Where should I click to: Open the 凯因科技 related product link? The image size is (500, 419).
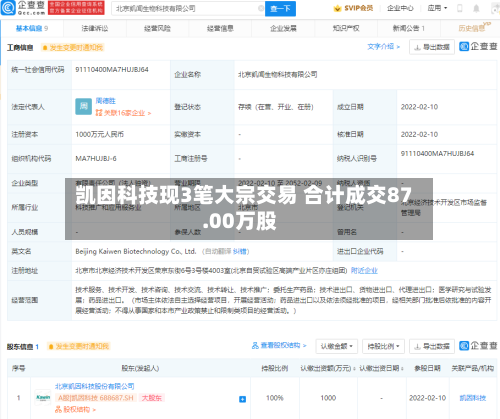[473, 398]
